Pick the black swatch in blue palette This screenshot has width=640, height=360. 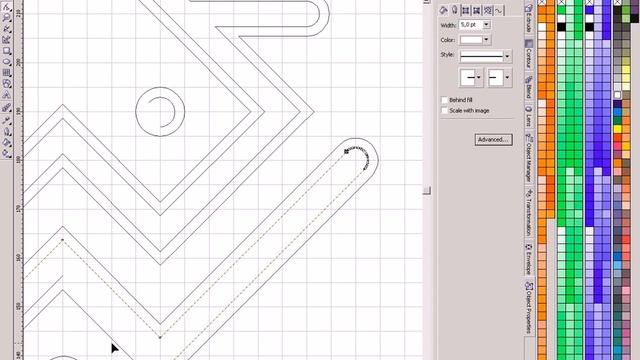(x=589, y=27)
